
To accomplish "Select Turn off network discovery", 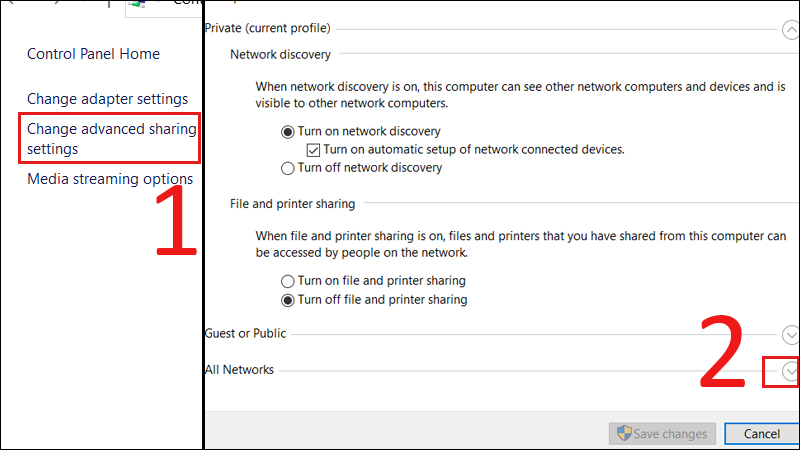I will coord(289,168).
